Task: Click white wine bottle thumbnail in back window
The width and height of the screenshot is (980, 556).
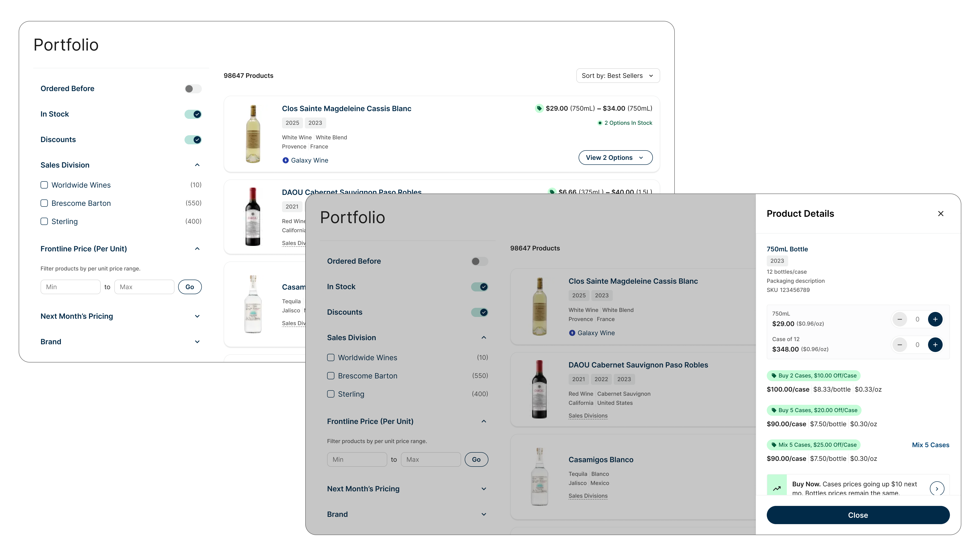Action: pyautogui.click(x=253, y=134)
